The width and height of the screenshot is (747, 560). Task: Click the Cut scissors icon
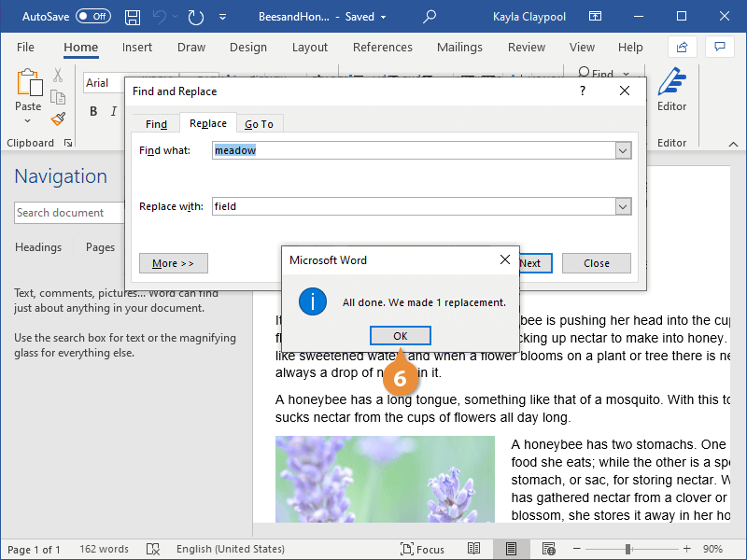[58, 76]
